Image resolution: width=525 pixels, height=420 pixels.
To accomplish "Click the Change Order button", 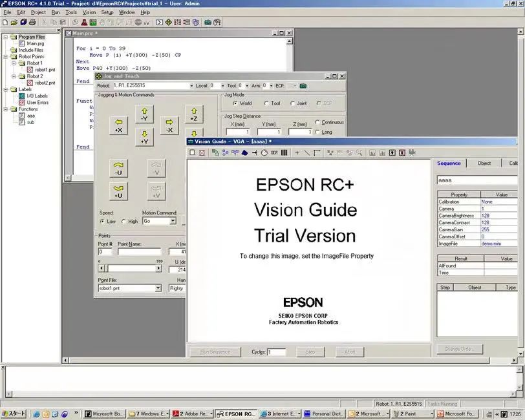I will tap(460, 349).
